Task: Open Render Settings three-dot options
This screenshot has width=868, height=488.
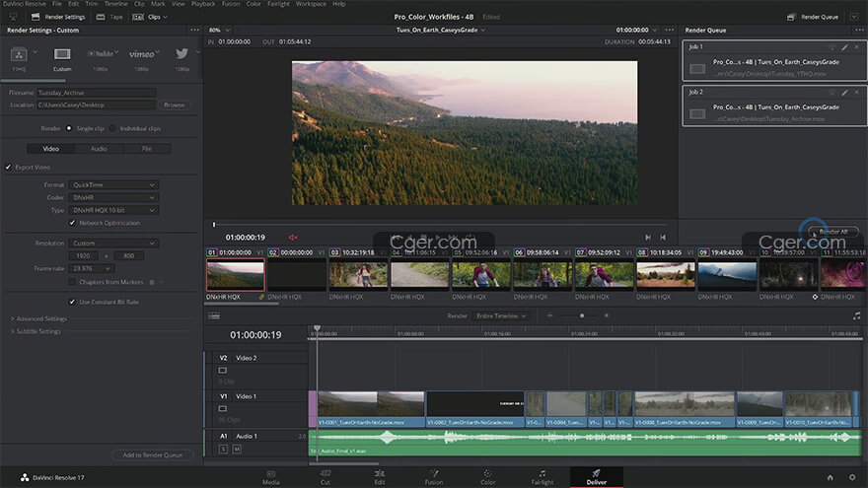Action: 194,31
